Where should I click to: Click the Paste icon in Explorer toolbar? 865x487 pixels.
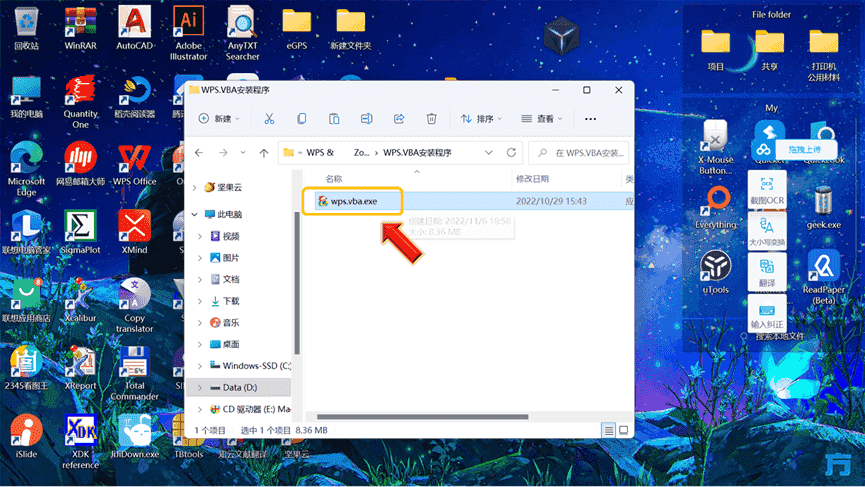(334, 119)
